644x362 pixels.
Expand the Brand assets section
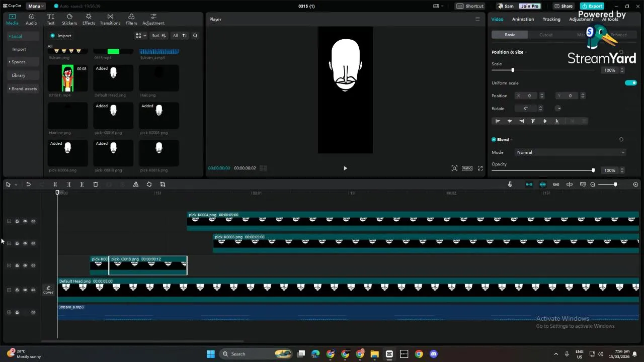[x=23, y=88]
